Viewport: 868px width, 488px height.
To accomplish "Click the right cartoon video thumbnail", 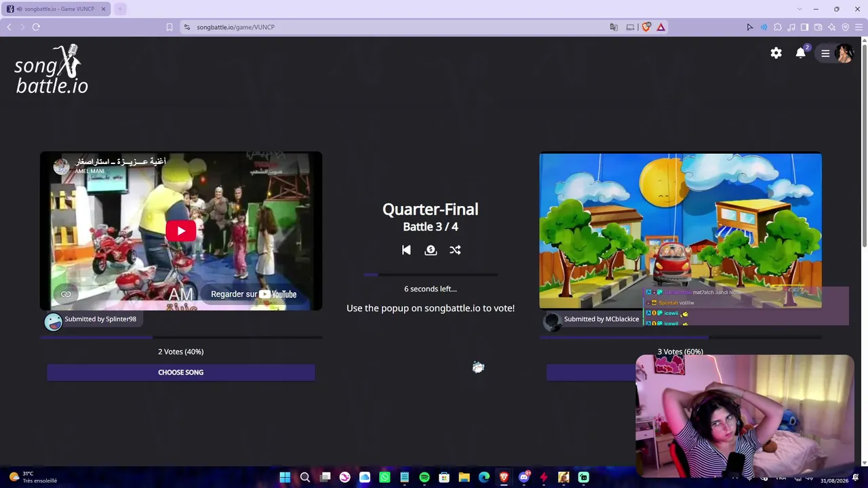I will coord(680,230).
